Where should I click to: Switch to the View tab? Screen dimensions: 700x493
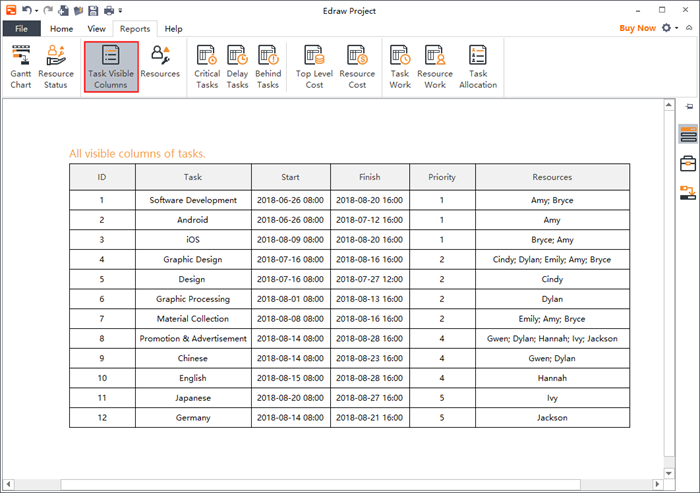coord(96,29)
